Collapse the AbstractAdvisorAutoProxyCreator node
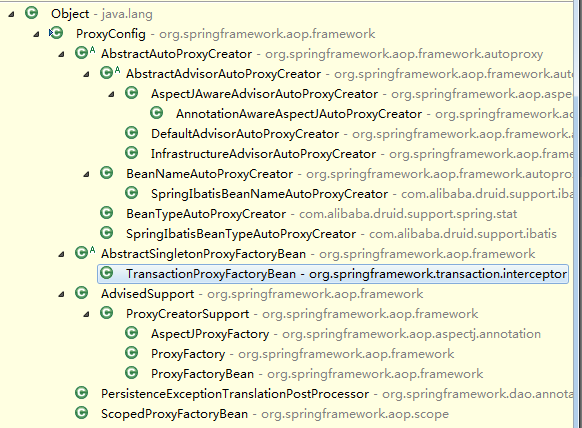Image resolution: width=582 pixels, height=428 pixels. tap(86, 75)
